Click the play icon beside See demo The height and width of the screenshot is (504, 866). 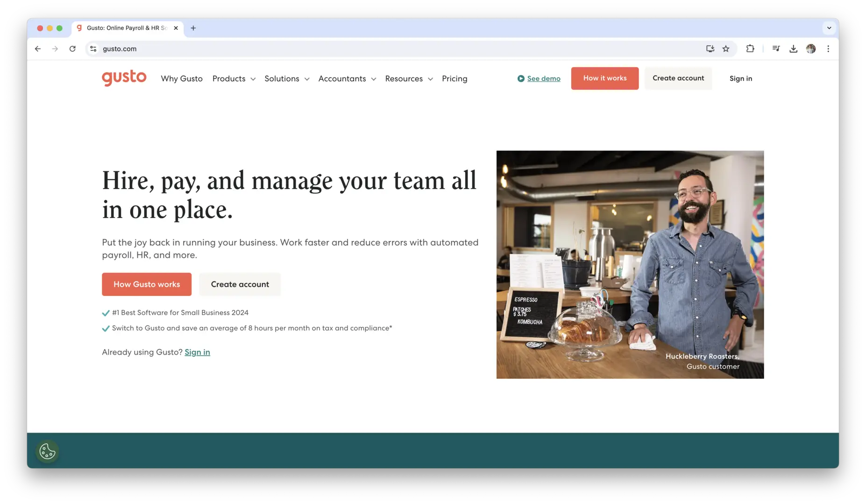pos(521,78)
